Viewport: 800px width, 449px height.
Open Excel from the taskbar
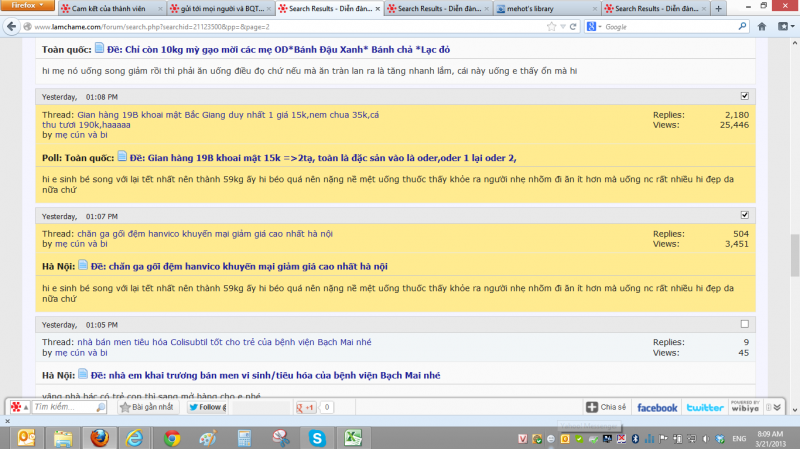[353, 438]
